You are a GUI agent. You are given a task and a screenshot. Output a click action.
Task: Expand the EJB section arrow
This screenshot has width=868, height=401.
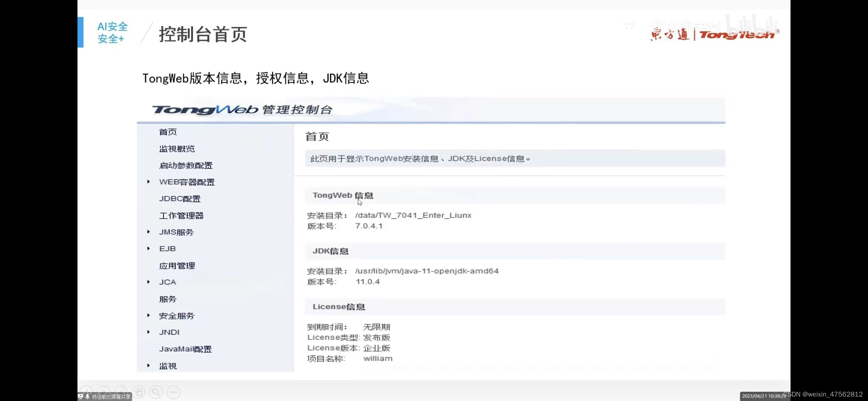pos(148,248)
